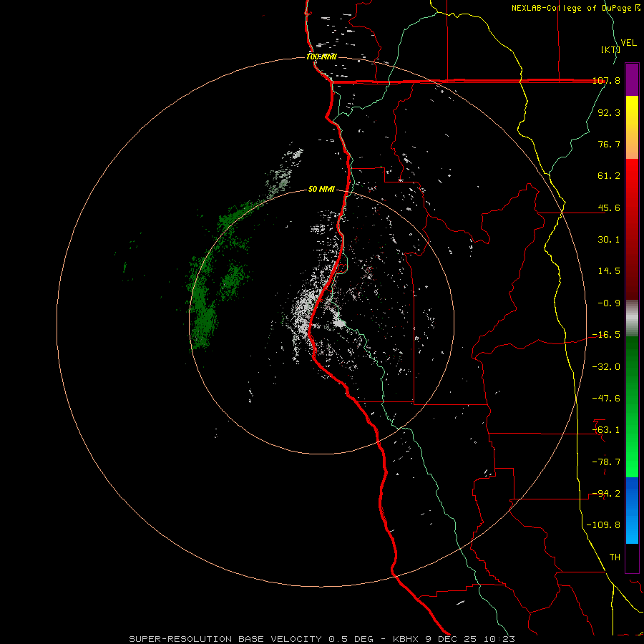Click the -16.5 velocity scale value
Screen dimensions: 644x644
606,335
